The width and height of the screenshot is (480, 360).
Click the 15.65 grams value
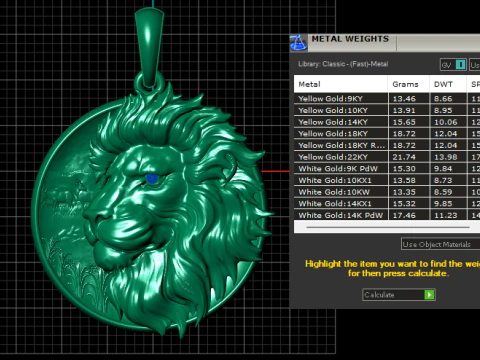(404, 122)
